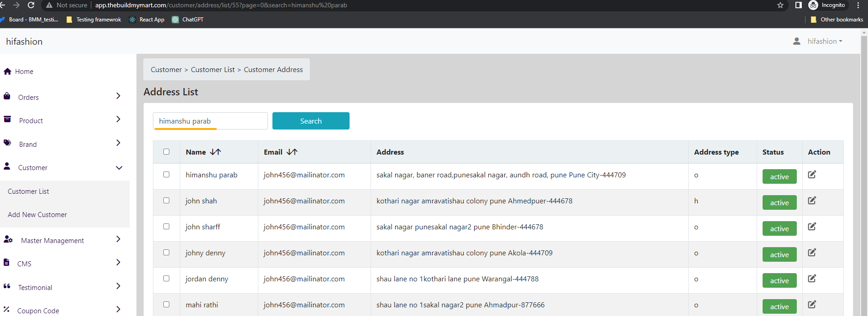Screen dimensions: 868x316
Task: Click active status for himanshu parab
Action: (779, 176)
